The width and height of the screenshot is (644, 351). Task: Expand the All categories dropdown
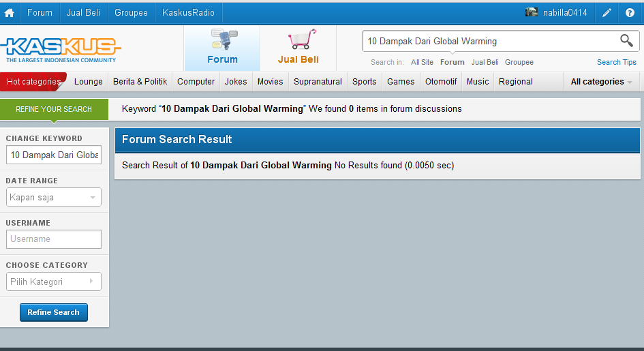point(601,82)
